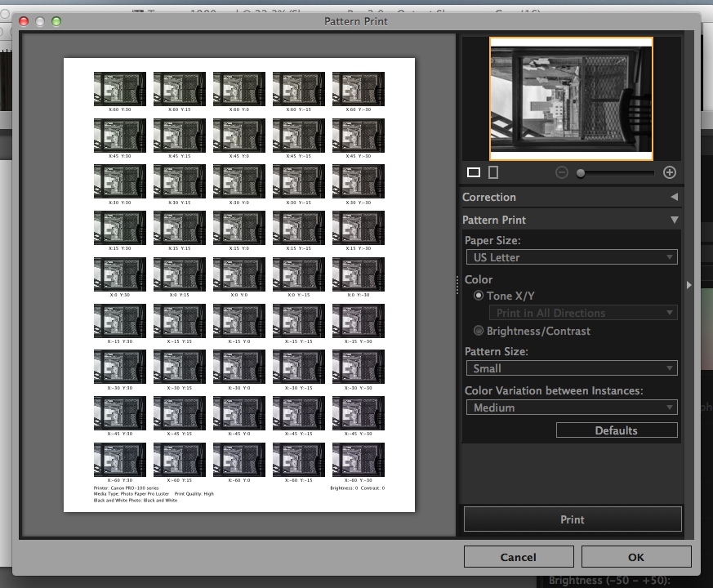The width and height of the screenshot is (713, 588).
Task: Click the zoom in plus icon
Action: 670,172
